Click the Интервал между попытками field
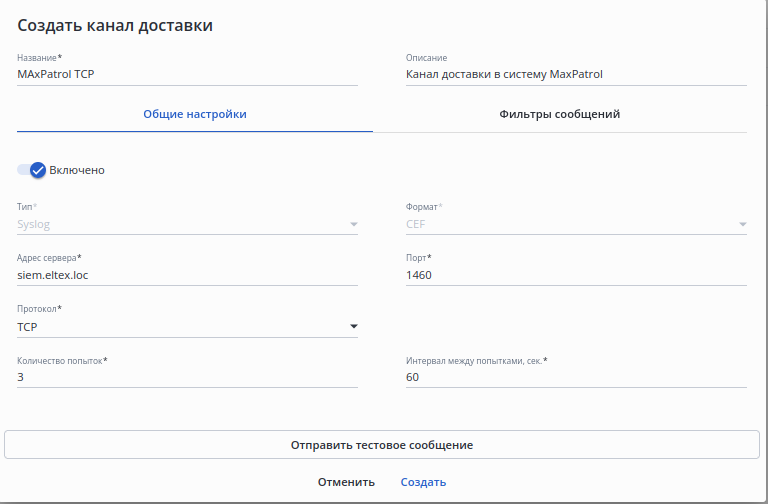This screenshot has height=504, width=768. pyautogui.click(x=575, y=377)
